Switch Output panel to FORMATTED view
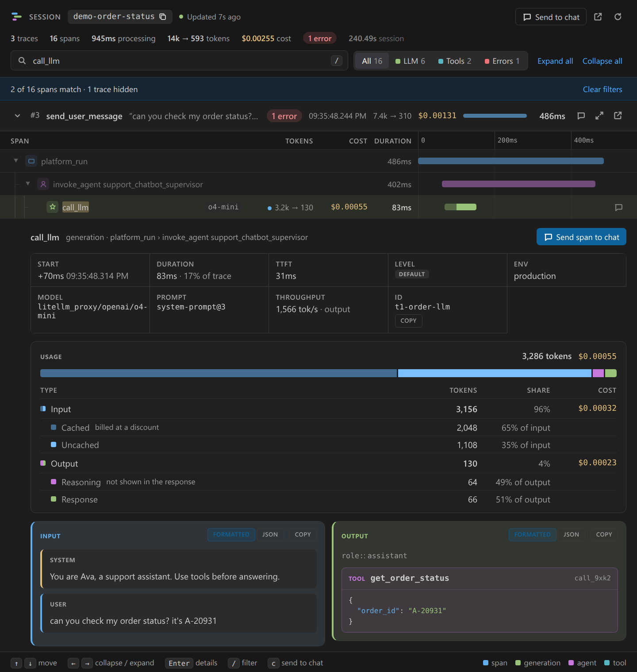 click(533, 534)
